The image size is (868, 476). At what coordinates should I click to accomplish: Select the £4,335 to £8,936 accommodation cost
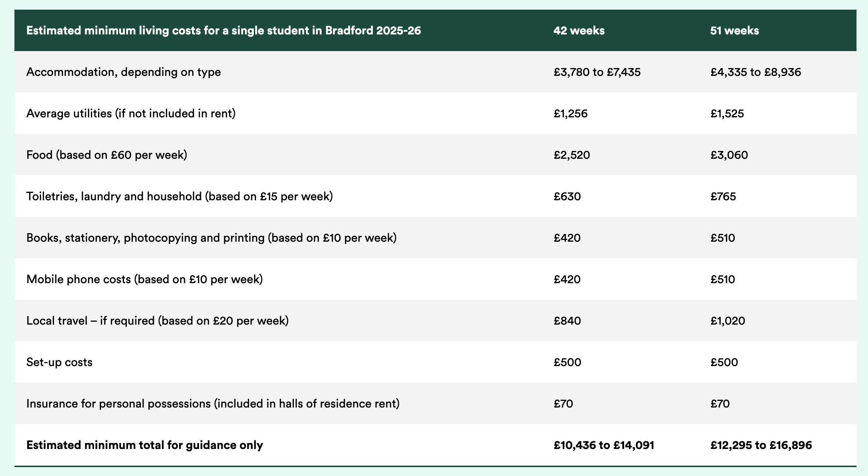coord(756,72)
